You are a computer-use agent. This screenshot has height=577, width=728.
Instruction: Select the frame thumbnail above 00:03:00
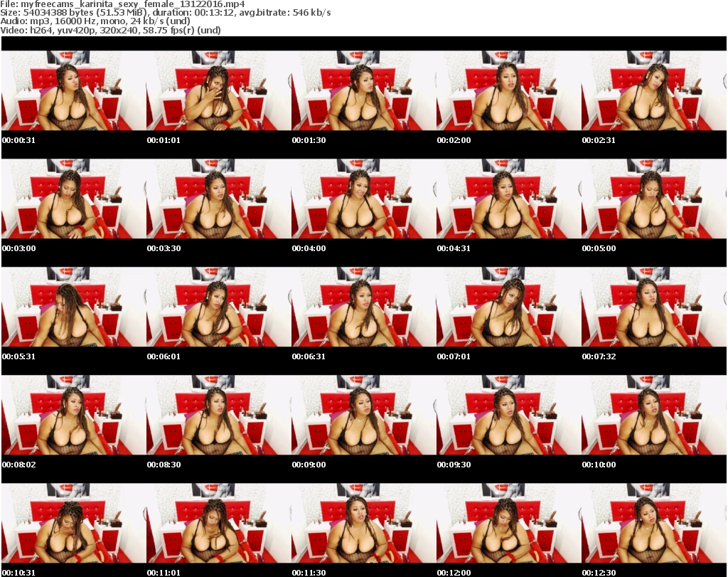coord(74,198)
